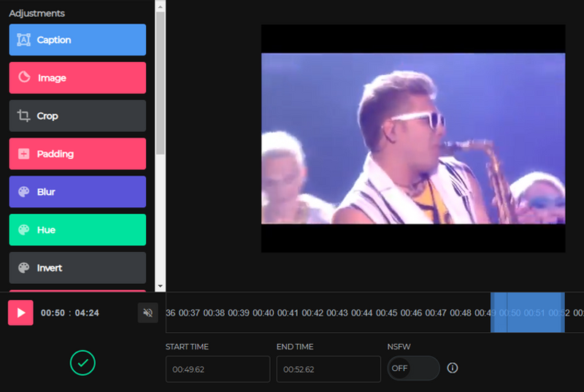Unmute the video with speaker icon
Viewport: 584px width, 392px height.
(147, 312)
